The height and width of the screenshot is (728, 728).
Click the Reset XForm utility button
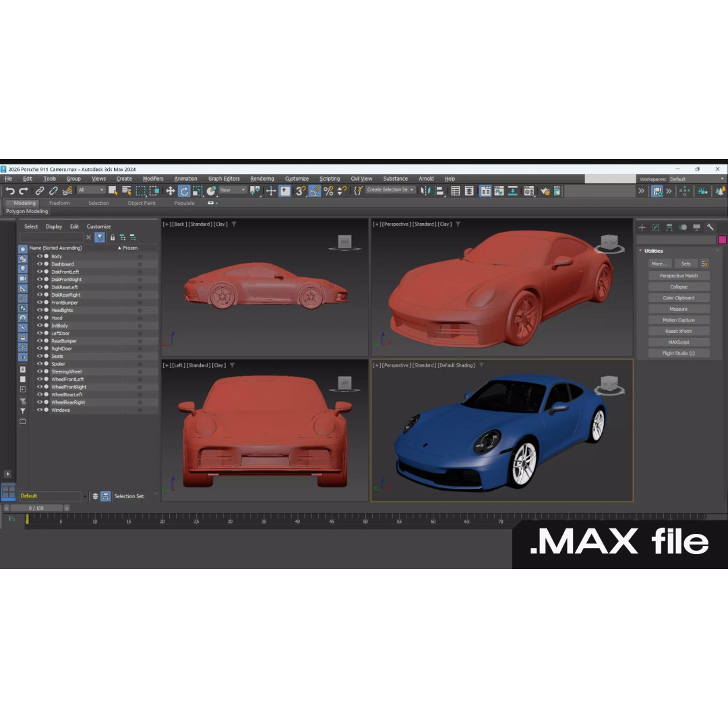coord(678,331)
